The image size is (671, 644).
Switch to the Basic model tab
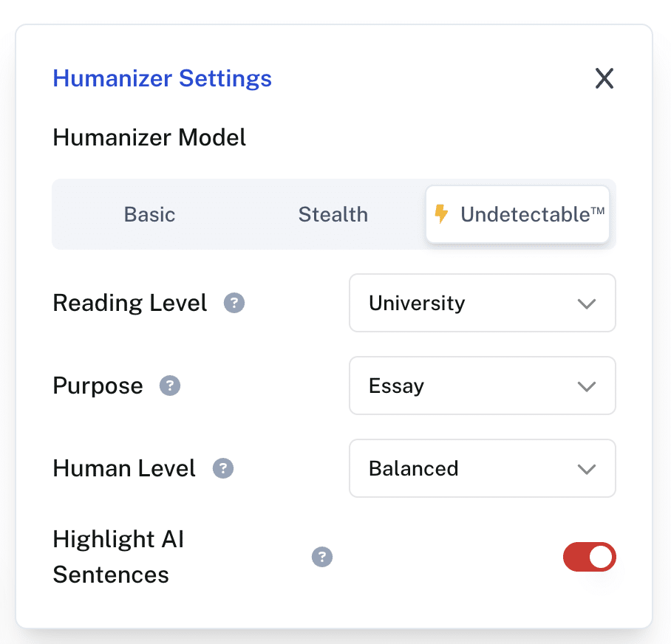(149, 214)
